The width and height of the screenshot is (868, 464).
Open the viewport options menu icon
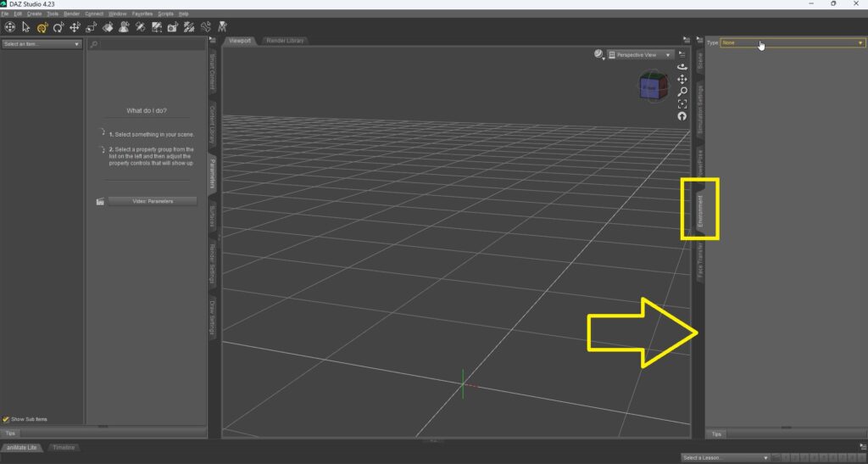[x=682, y=54]
